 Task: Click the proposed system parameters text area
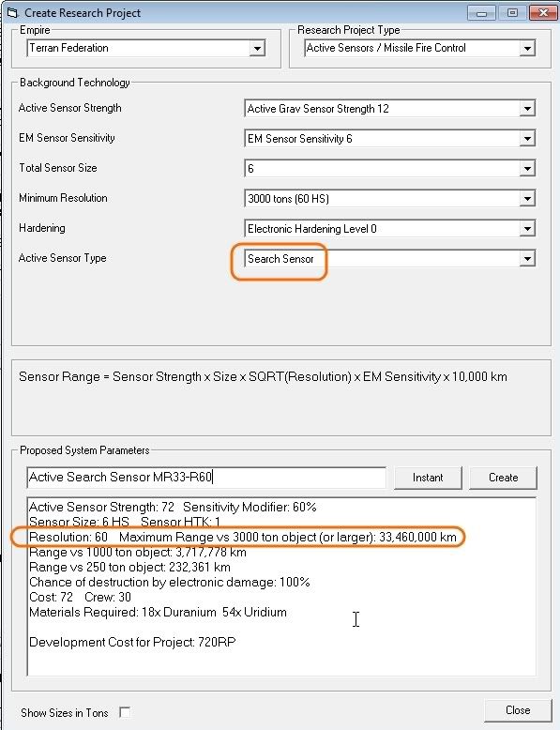click(281, 586)
